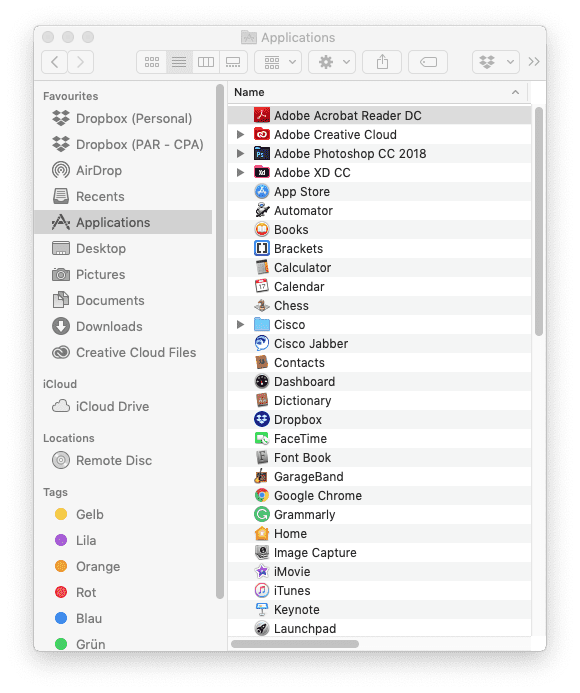The width and height of the screenshot is (580, 693).
Task: Select the Dashboard app icon
Action: (x=262, y=381)
